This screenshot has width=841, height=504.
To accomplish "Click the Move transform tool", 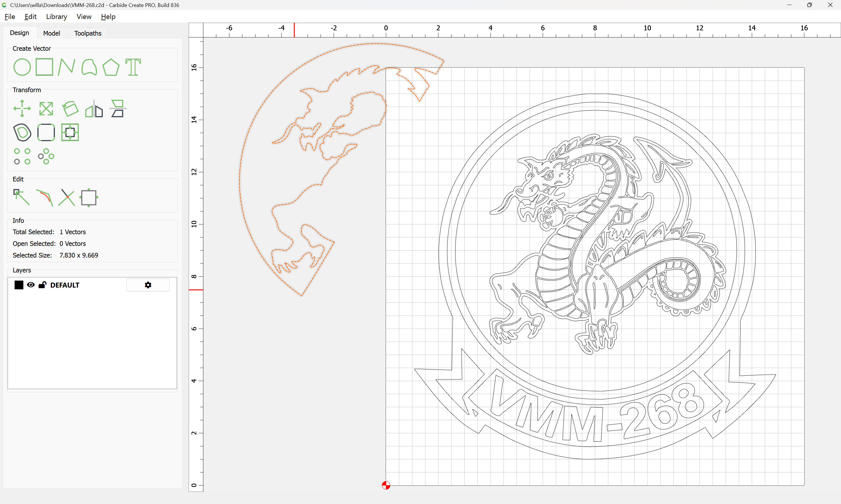I will point(22,109).
